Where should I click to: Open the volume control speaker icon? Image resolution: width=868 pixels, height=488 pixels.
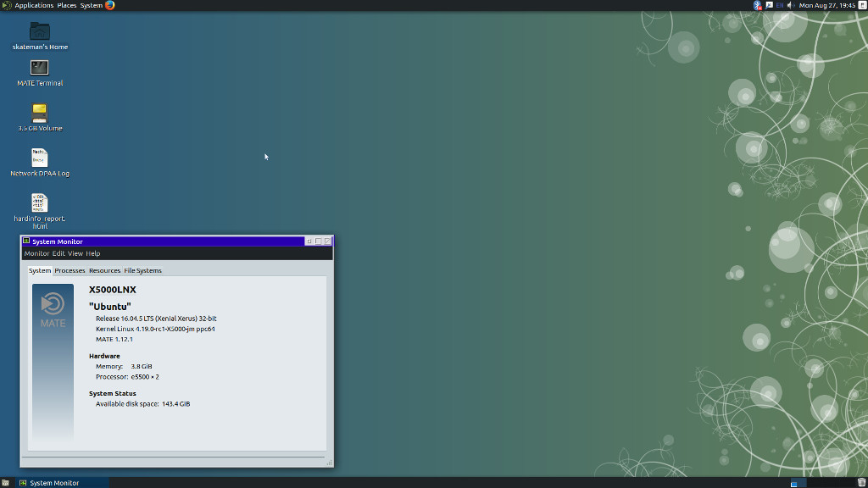791,6
